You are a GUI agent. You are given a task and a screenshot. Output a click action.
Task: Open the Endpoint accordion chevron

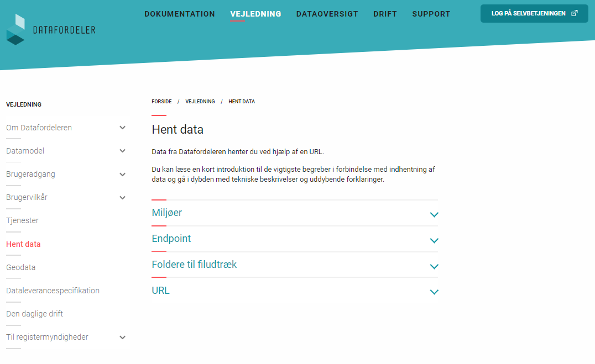click(x=434, y=240)
